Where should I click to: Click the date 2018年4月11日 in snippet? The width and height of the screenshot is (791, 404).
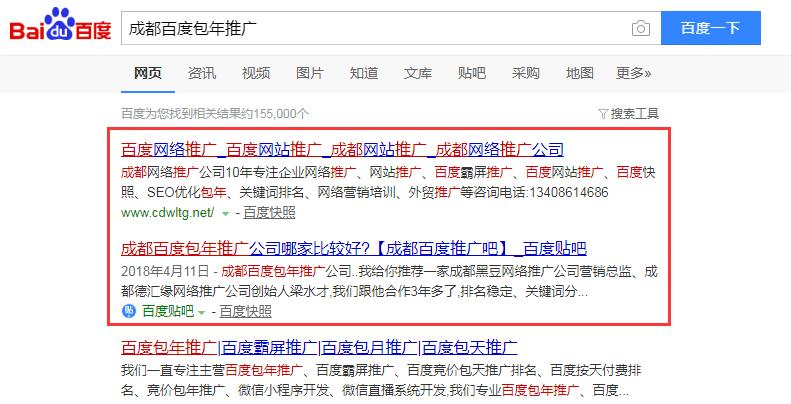point(165,271)
